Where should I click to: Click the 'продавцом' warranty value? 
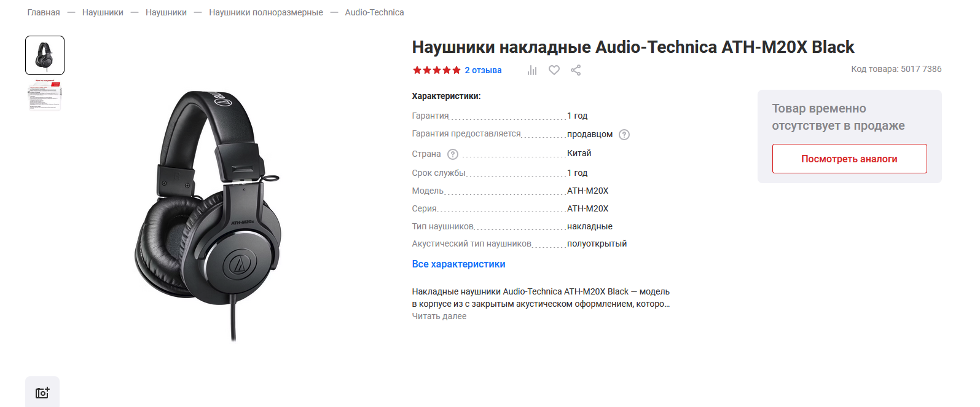coord(590,134)
